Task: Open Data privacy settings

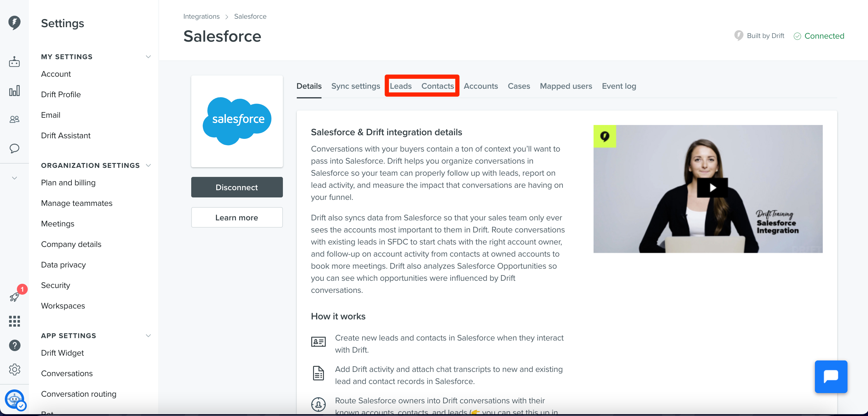Action: click(x=63, y=265)
